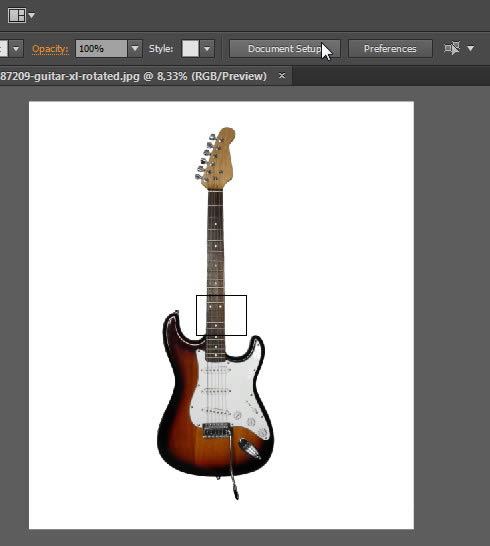Open Document Setup
490x546 pixels.
[x=285, y=49]
